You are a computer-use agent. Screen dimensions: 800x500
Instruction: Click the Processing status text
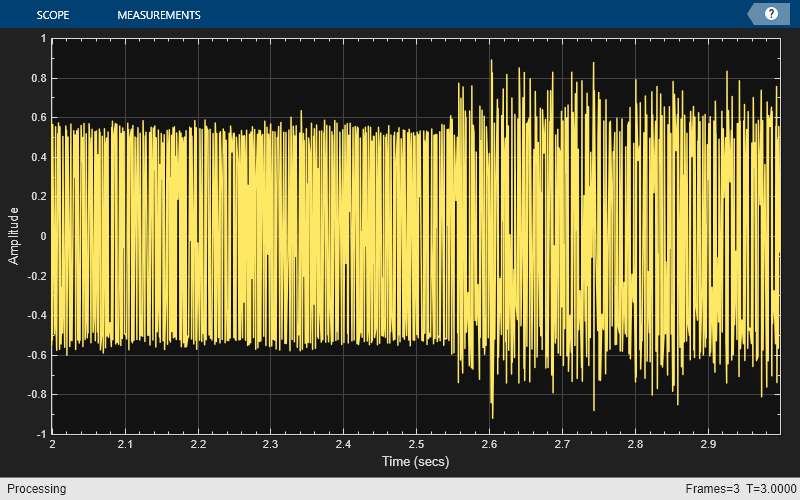pyautogui.click(x=36, y=489)
